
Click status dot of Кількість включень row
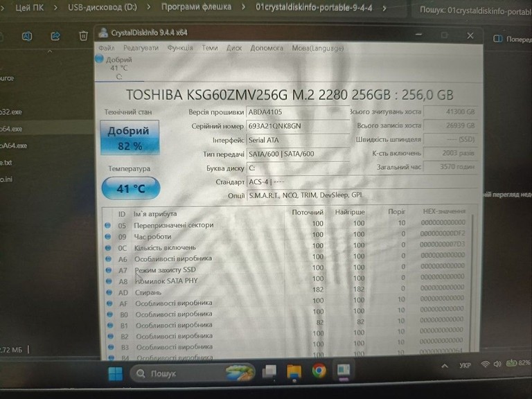click(x=108, y=248)
